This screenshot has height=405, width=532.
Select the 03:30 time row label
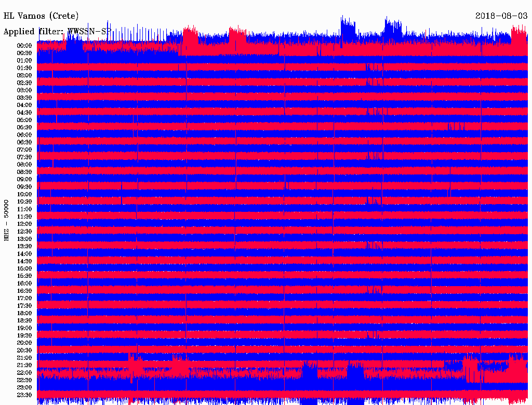tap(24, 98)
